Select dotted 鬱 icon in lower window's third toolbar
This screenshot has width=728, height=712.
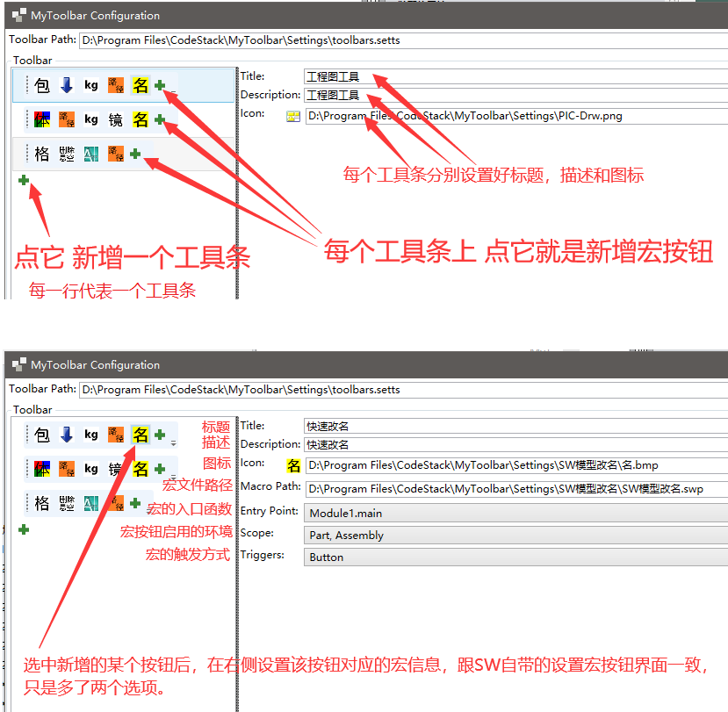67,503
